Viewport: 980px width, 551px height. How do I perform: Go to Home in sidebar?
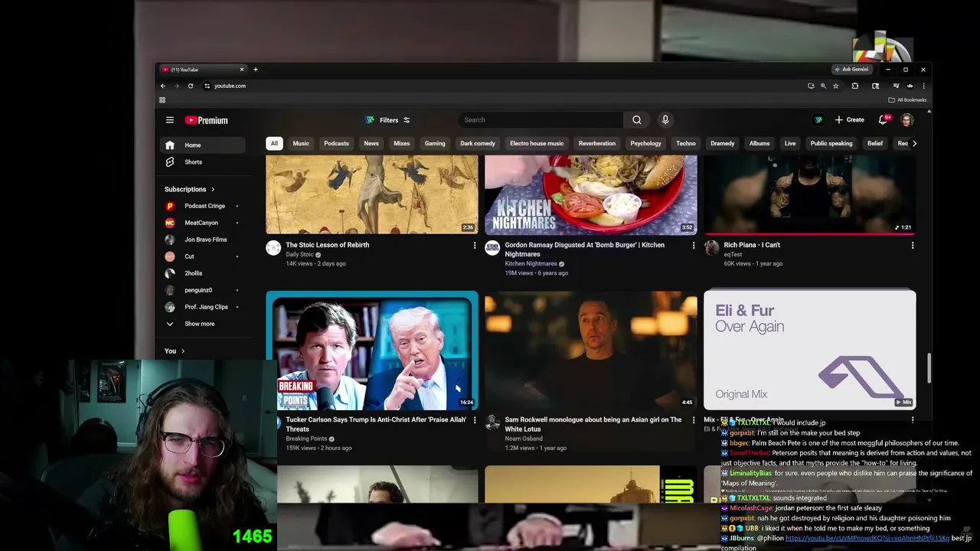coord(203,145)
